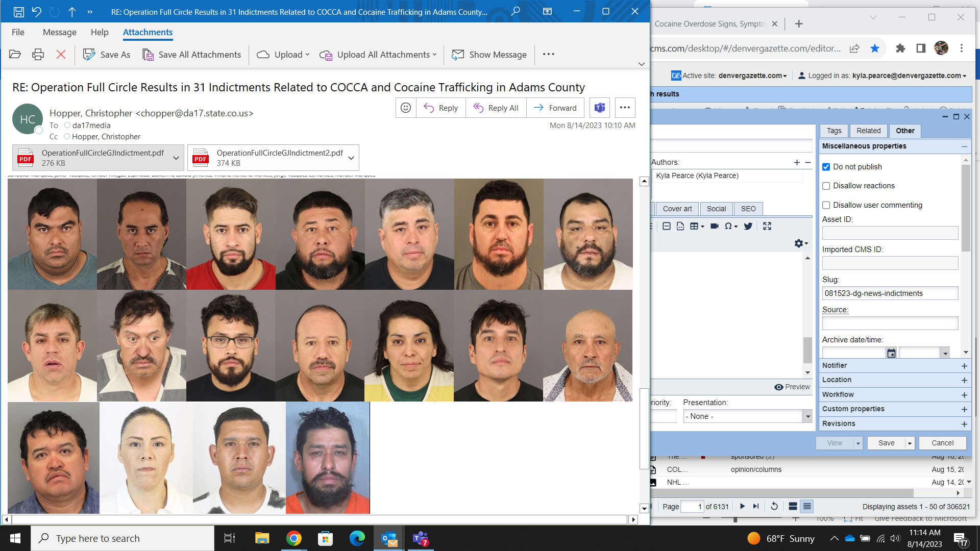The width and height of the screenshot is (980, 551).
Task: Open Google Chrome from the taskbar
Action: point(294,538)
